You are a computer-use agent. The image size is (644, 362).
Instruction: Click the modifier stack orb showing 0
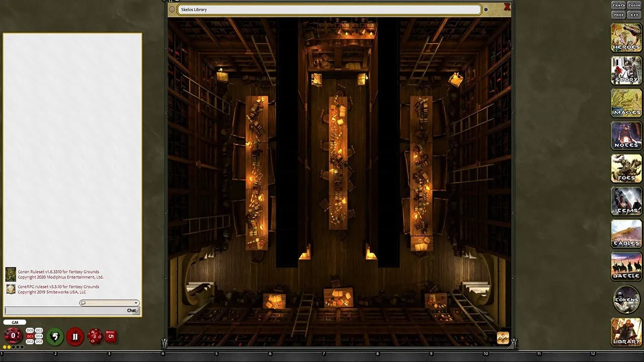pos(13,336)
